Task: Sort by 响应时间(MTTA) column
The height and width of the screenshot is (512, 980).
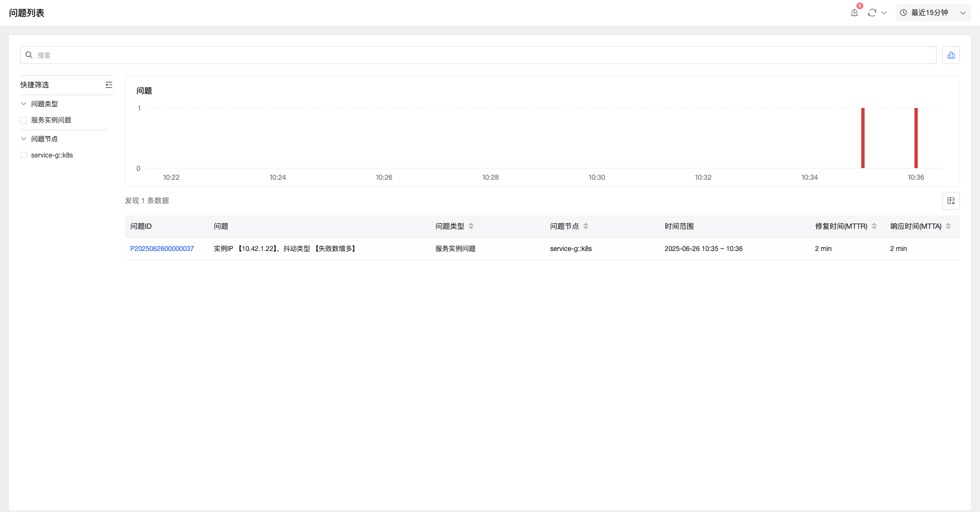Action: (x=948, y=226)
